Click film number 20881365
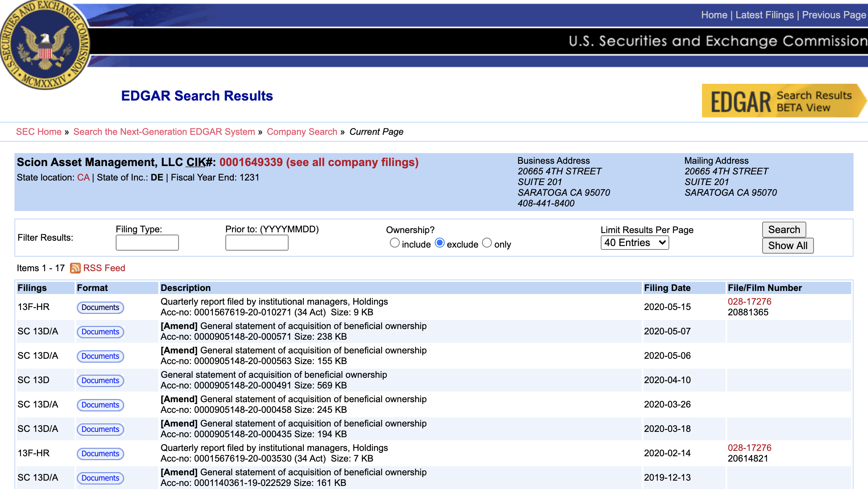 pos(748,312)
